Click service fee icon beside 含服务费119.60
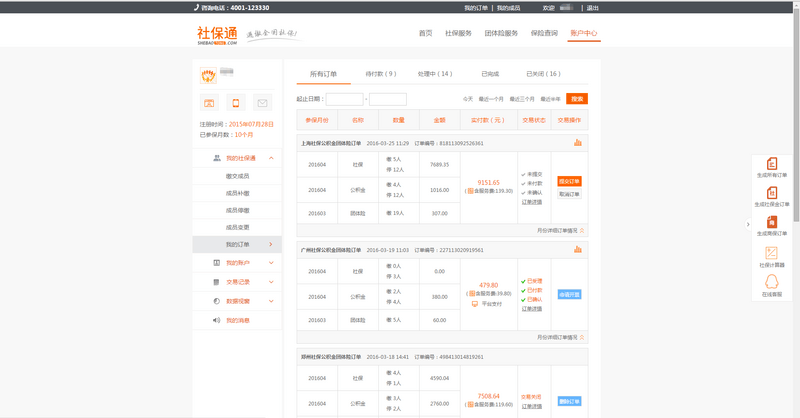Image resolution: width=800 pixels, height=418 pixels. [470, 404]
